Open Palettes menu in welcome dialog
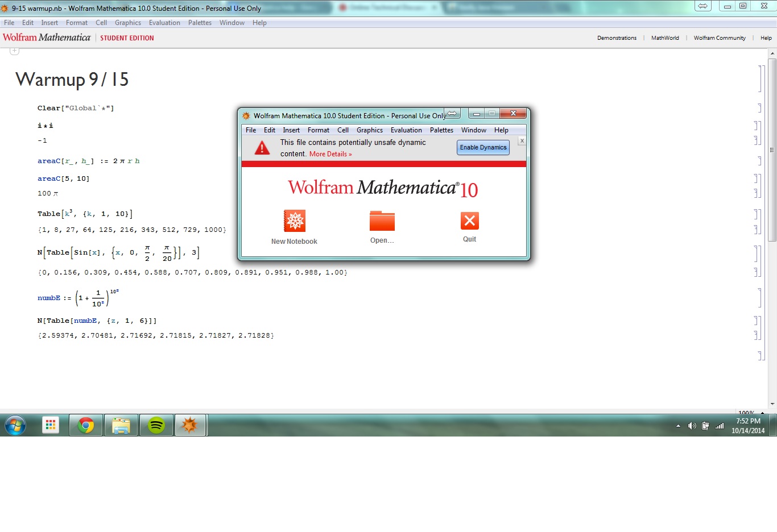 [441, 130]
